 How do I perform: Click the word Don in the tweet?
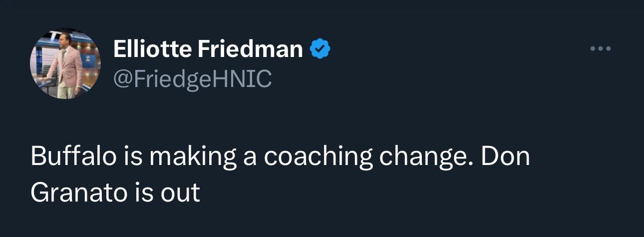pyautogui.click(x=505, y=157)
